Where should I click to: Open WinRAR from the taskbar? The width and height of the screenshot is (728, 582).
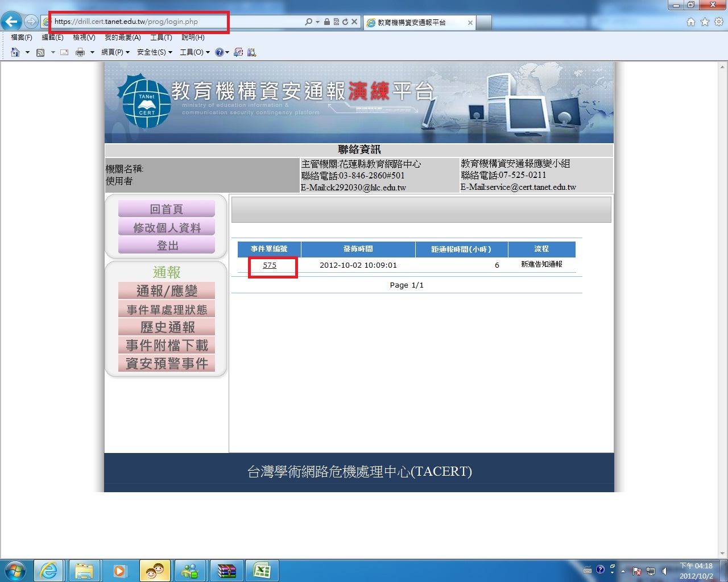click(226, 570)
